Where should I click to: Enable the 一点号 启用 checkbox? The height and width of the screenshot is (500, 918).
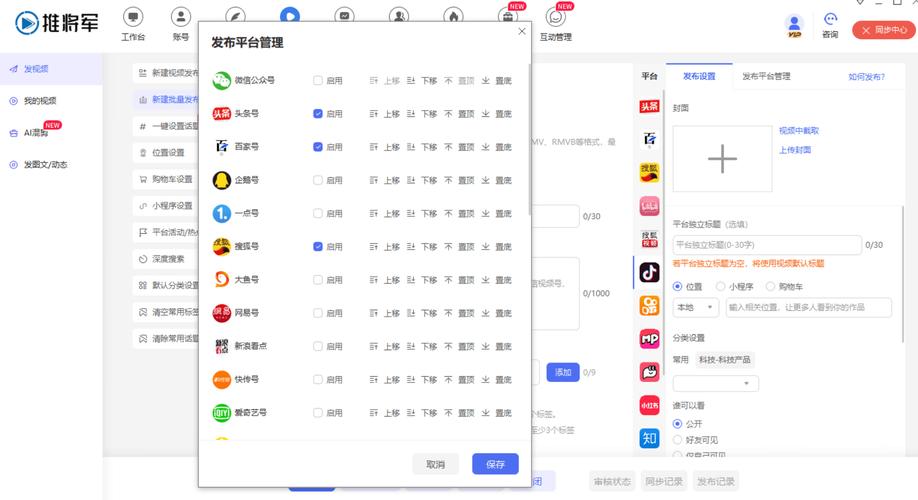317,213
